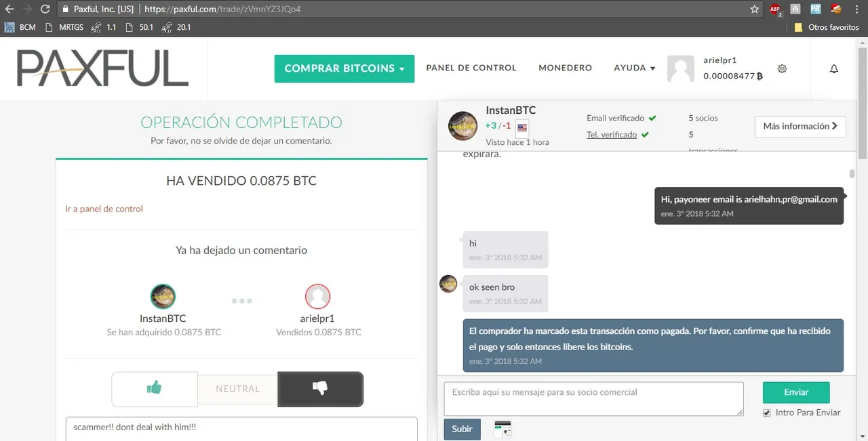The height and width of the screenshot is (441, 868).
Task: Open Más información button
Action: click(800, 127)
